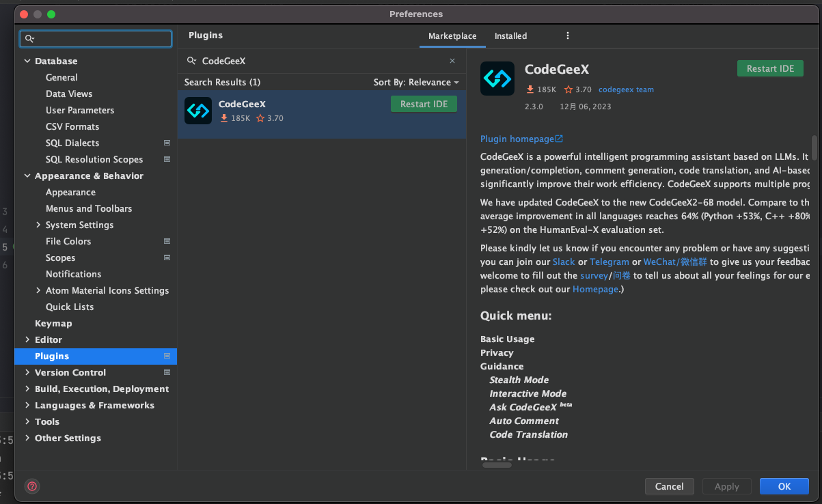Click the magnifier icon in settings search box
Screen dimensions: 822x504
(29, 39)
